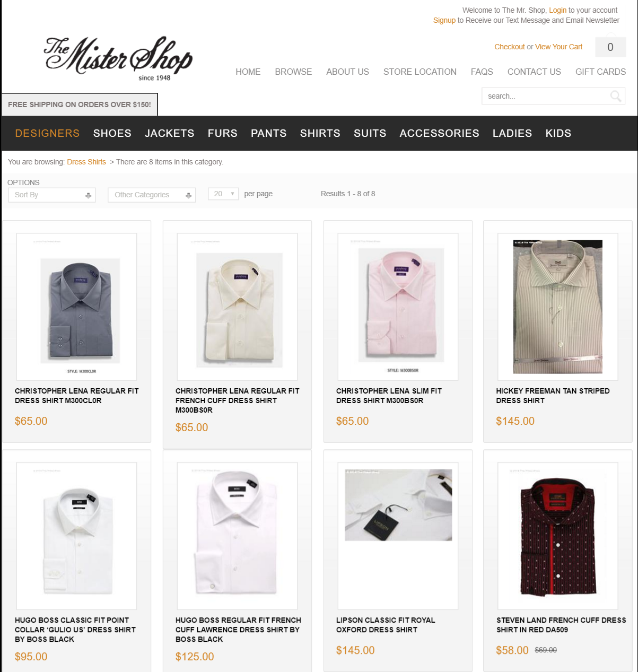The image size is (638, 672).
Task: Open the SHIRTS category menu
Action: pos(320,133)
